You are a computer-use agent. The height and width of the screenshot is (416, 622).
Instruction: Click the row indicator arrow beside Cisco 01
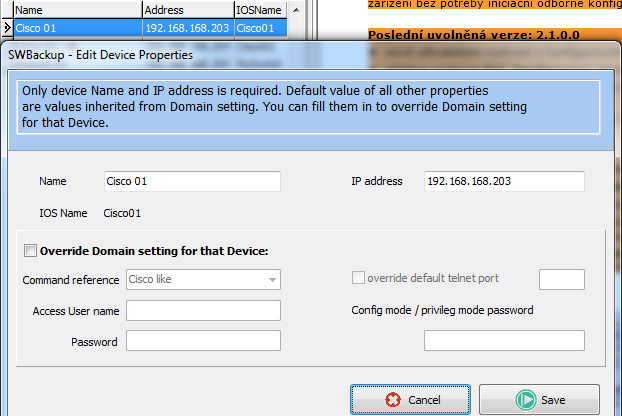7,28
